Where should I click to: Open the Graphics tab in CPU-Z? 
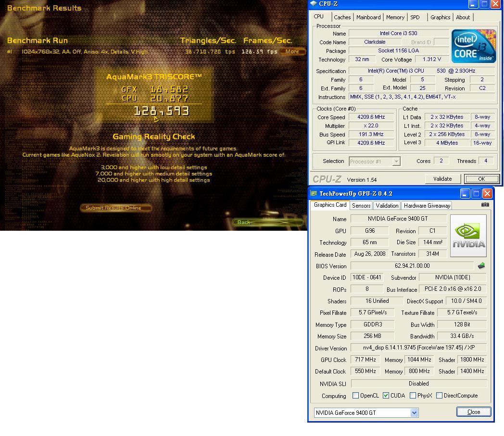point(440,17)
